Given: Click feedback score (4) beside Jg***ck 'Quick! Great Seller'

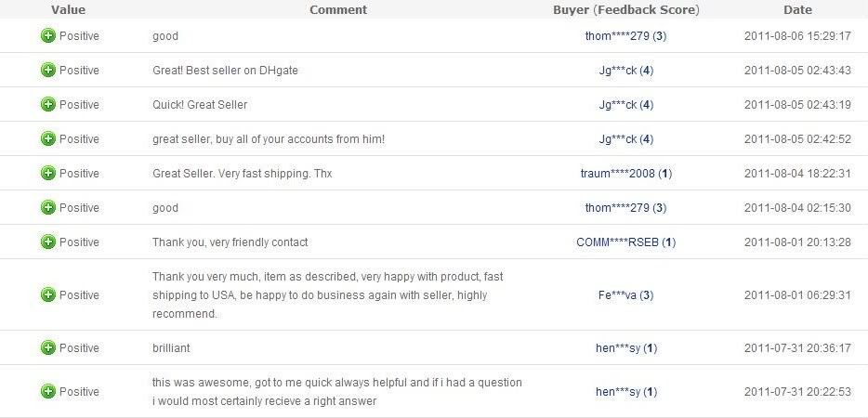Looking at the screenshot, I should tap(647, 105).
